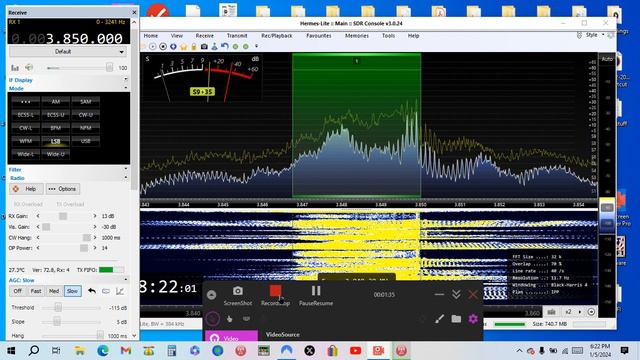Click the AGC Threshold slider handle
Viewport: 640px width, 360px height.
58,307
